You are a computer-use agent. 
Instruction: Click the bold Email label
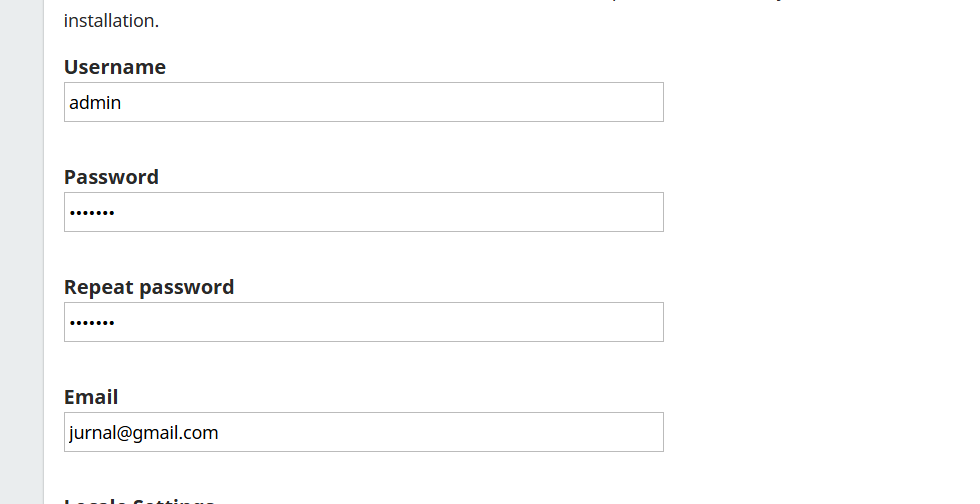coord(91,397)
